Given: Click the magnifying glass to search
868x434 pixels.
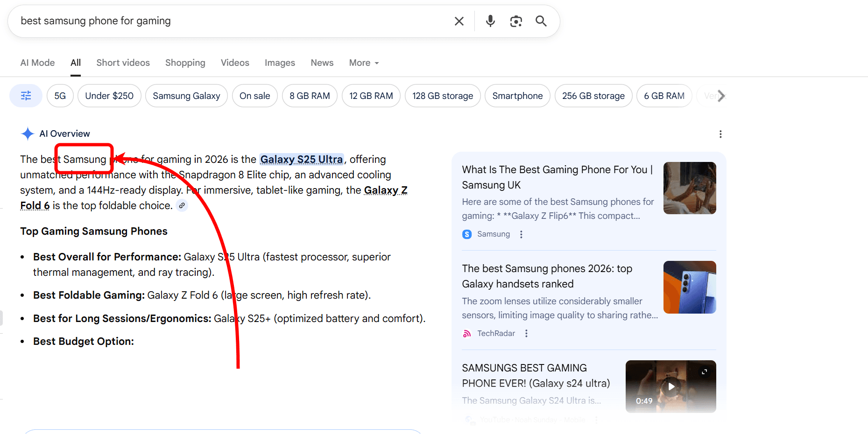Looking at the screenshot, I should [x=541, y=21].
